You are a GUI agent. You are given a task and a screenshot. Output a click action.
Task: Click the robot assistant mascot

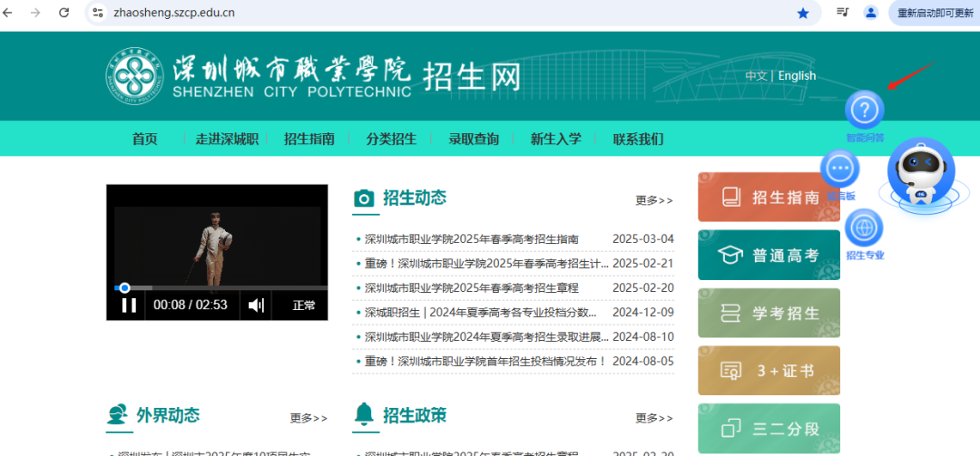[920, 177]
